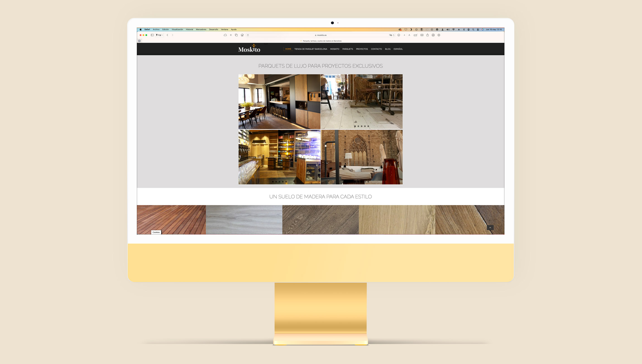Image resolution: width=642 pixels, height=364 pixels.
Task: Open the downloads popover arrow
Action: (x=399, y=35)
